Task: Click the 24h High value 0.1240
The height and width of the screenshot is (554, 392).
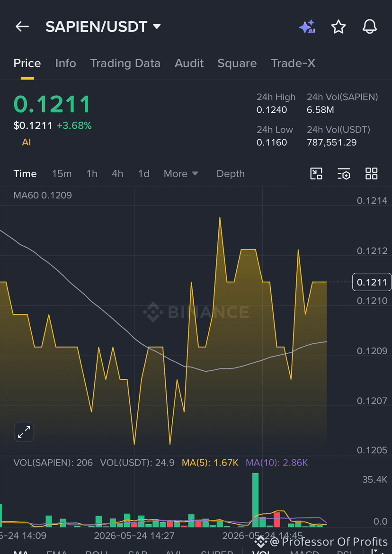Action: 272,110
